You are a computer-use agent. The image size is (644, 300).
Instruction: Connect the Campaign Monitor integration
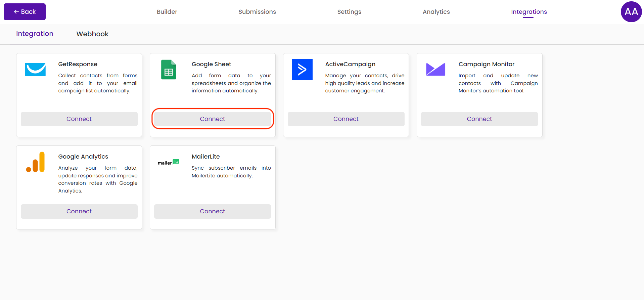tap(479, 119)
